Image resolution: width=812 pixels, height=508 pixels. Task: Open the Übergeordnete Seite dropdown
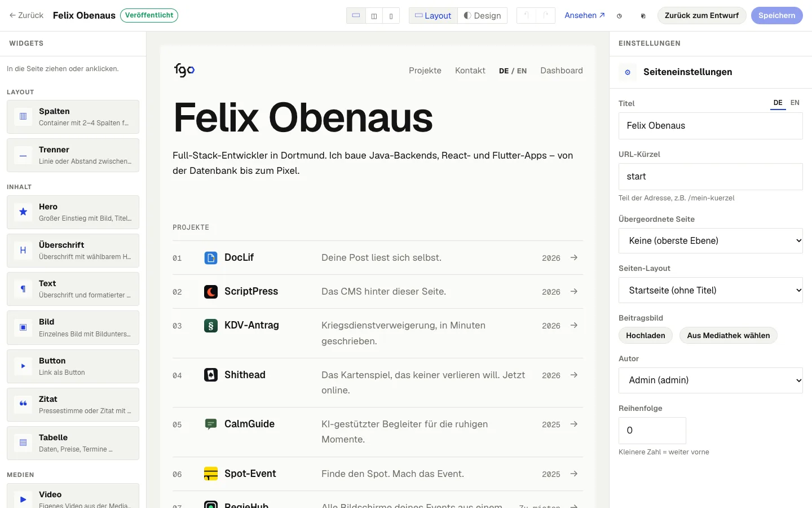pos(710,240)
